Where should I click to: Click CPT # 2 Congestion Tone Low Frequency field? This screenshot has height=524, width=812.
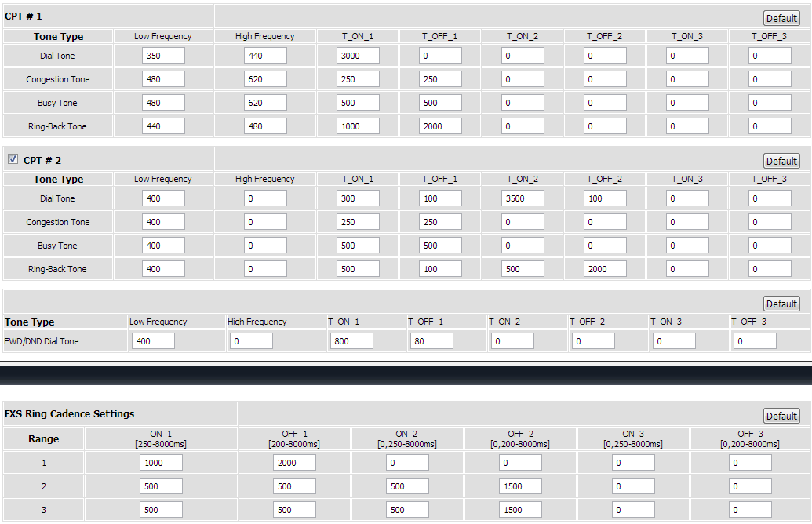[x=163, y=222]
